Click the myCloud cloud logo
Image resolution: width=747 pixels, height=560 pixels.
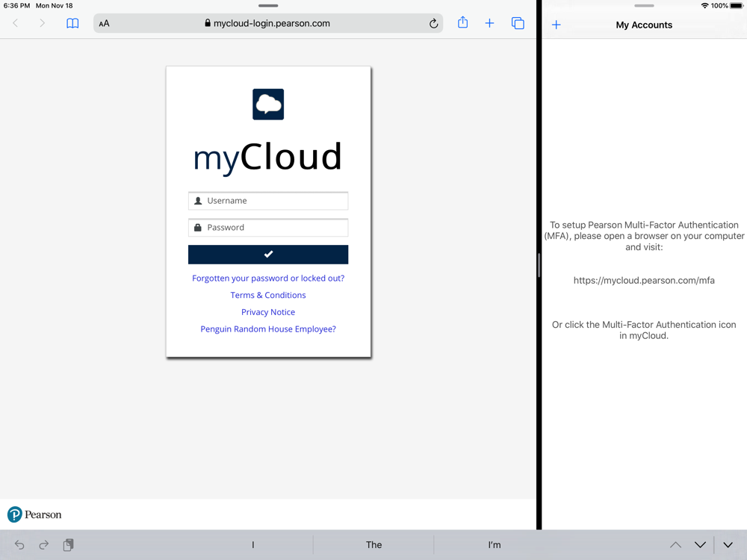[x=268, y=105]
